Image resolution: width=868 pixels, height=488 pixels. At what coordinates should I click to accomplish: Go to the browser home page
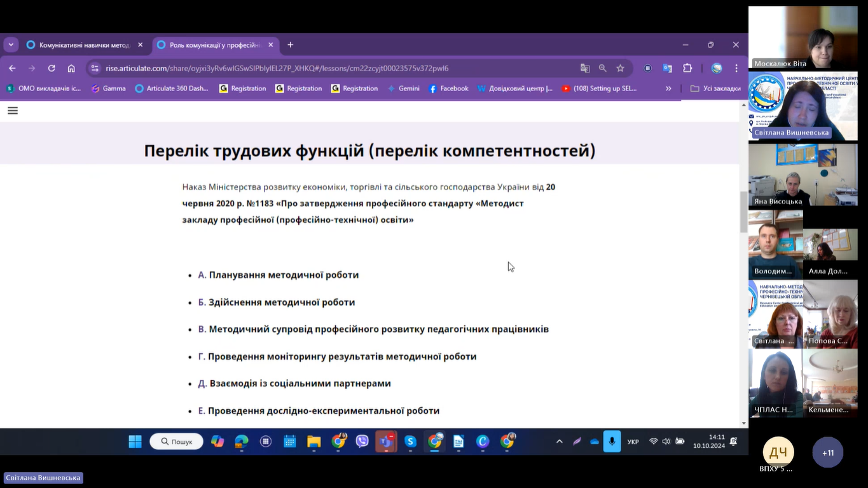click(x=71, y=68)
